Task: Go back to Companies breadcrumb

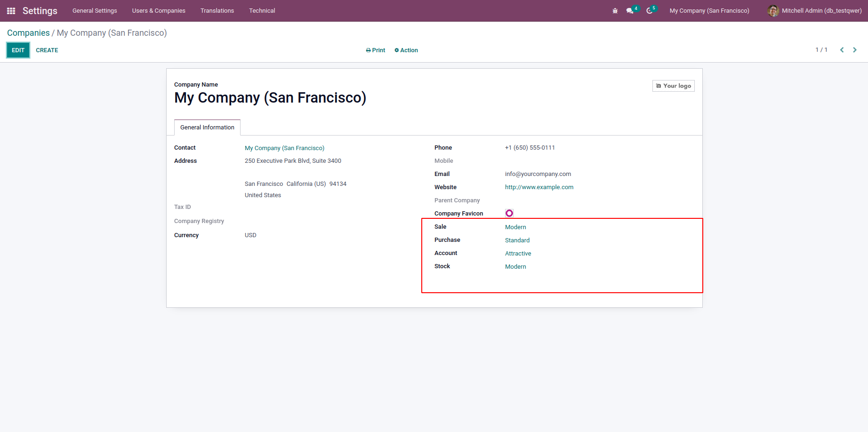Action: 28,33
